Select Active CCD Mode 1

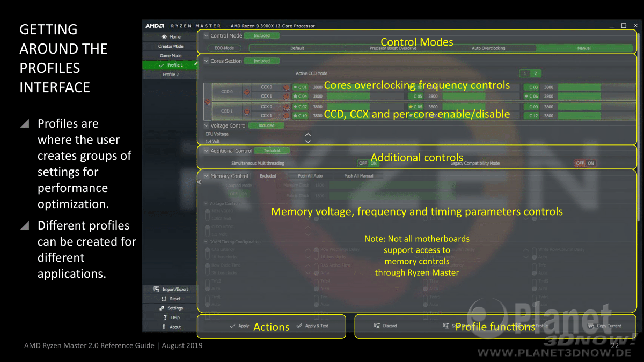click(x=525, y=73)
